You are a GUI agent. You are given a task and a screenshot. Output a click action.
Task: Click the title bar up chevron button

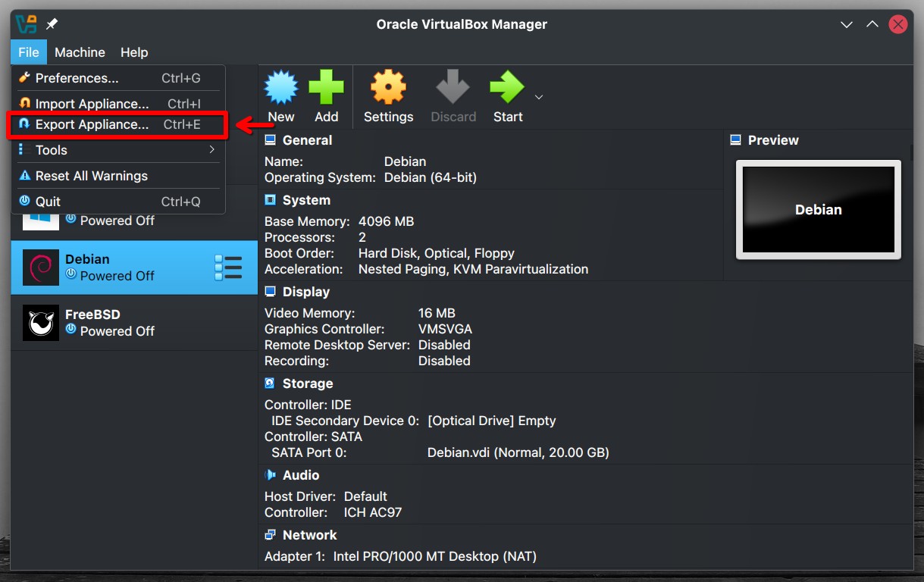[x=872, y=25]
